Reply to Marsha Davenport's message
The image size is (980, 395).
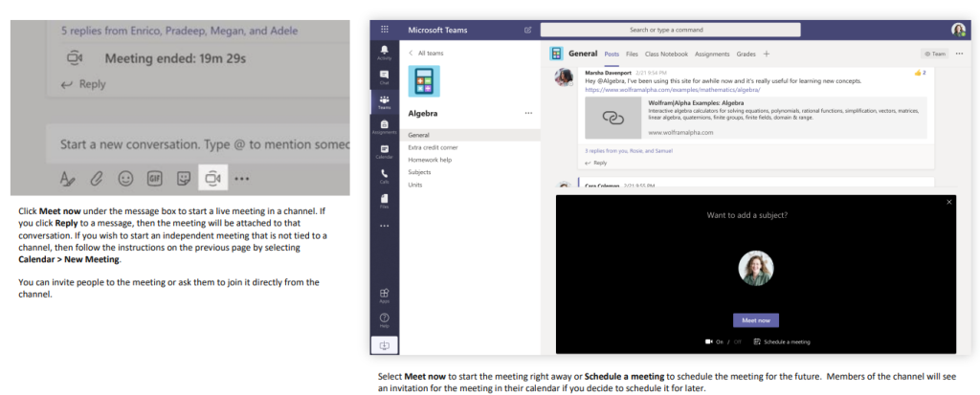(595, 163)
